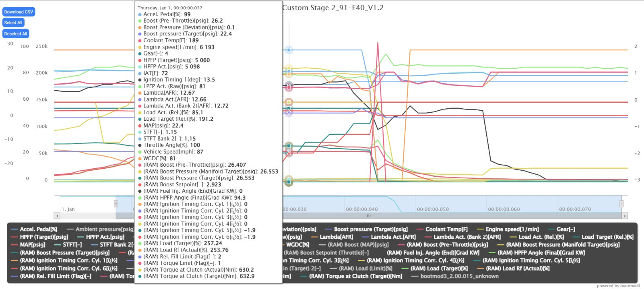Open the powered by bootmod3 link
Viewport: 644px width, 289px height.
pos(618,286)
